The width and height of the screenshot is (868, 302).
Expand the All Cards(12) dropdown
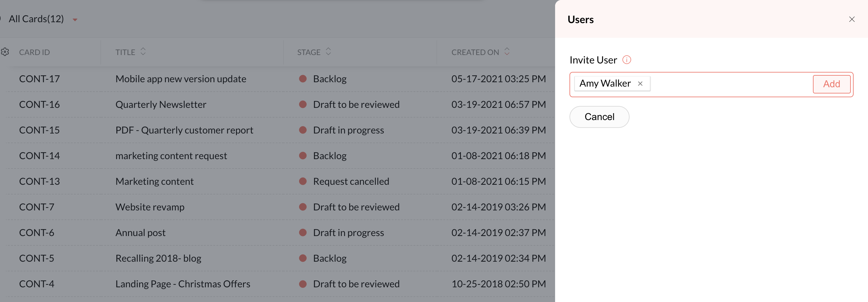point(75,20)
